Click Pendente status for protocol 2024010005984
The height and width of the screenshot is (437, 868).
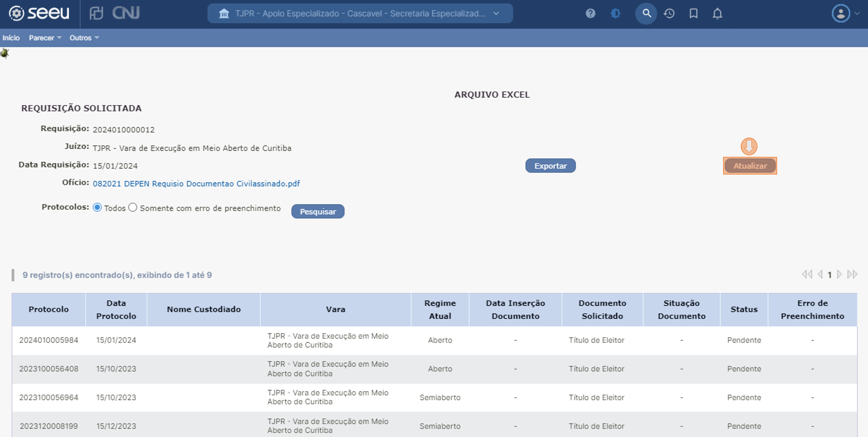click(x=744, y=340)
